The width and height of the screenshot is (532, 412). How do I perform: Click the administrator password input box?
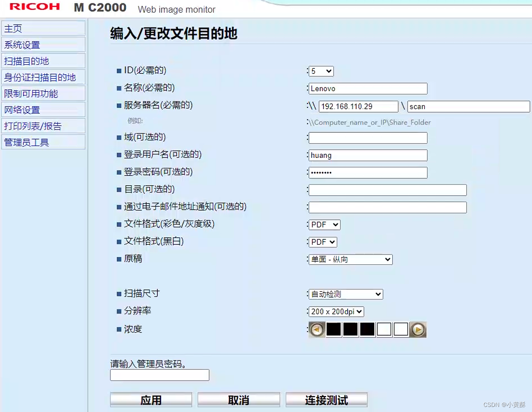tap(159, 375)
